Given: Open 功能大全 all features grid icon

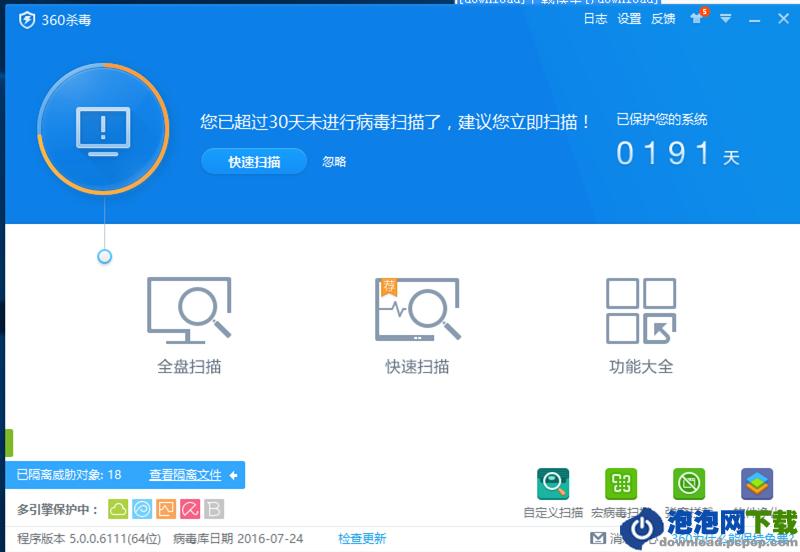Looking at the screenshot, I should pyautogui.click(x=641, y=310).
